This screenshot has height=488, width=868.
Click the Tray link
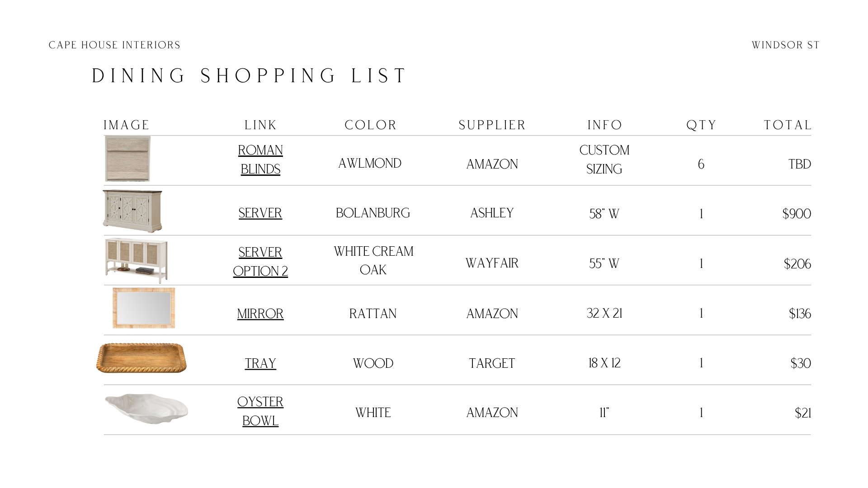pos(260,363)
